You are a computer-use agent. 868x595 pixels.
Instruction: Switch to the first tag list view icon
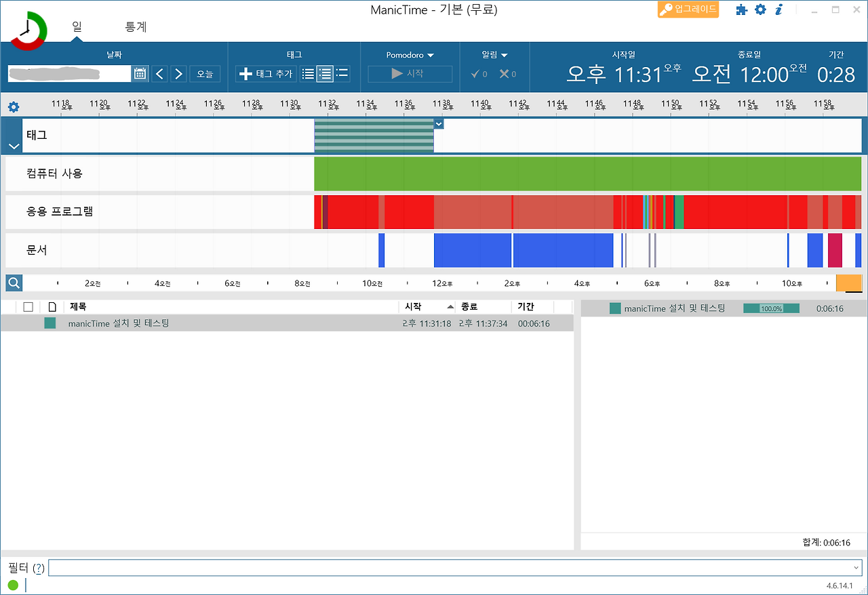click(x=308, y=74)
